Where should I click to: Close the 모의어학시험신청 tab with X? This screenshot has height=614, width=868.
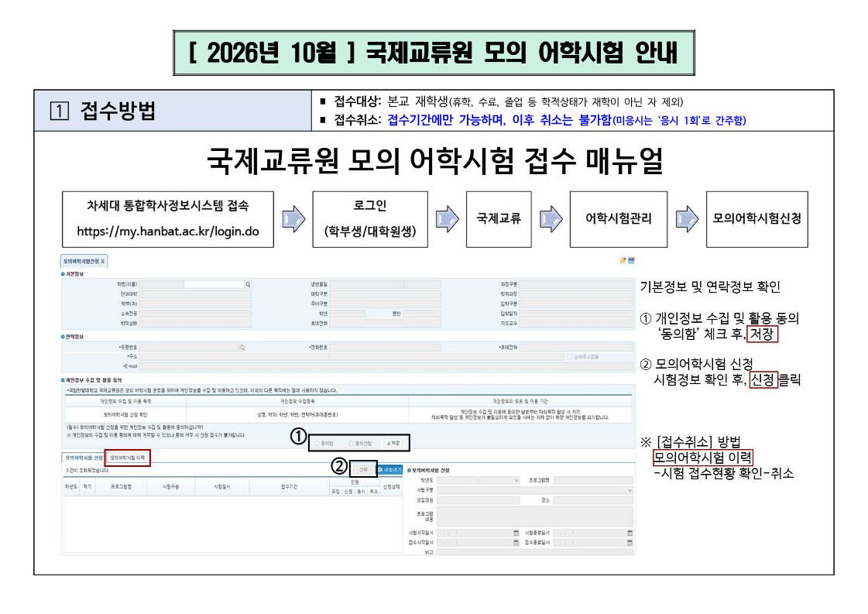(102, 262)
